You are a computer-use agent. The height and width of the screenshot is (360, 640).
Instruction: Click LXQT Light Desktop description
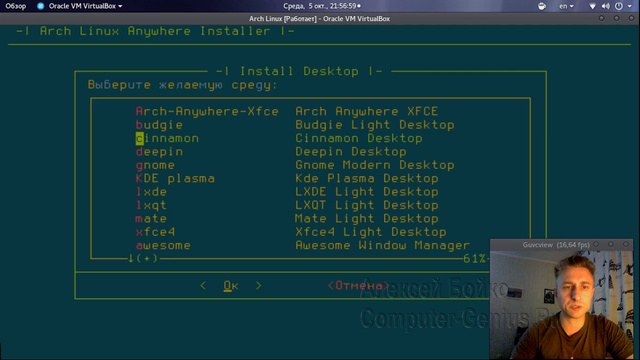(367, 205)
